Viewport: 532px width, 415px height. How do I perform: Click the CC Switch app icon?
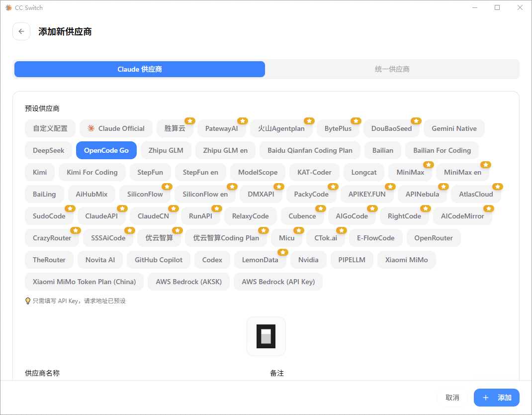tap(8, 7)
